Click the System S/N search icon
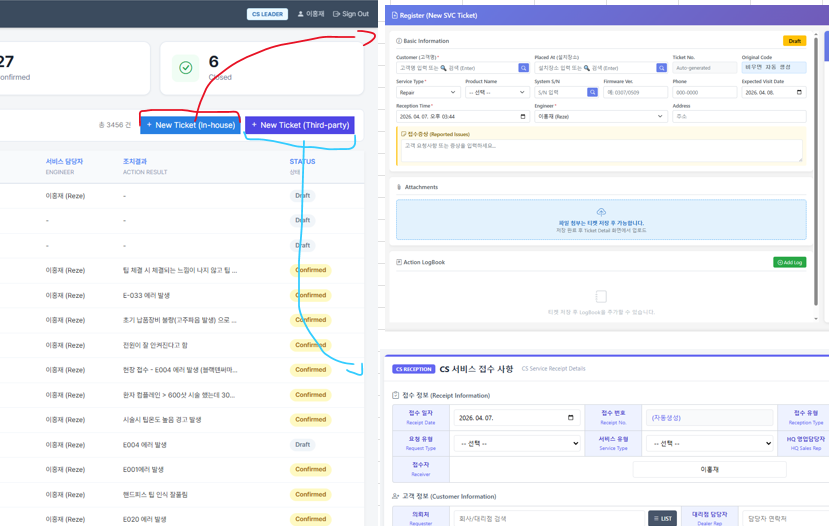829x526 pixels. click(x=592, y=92)
